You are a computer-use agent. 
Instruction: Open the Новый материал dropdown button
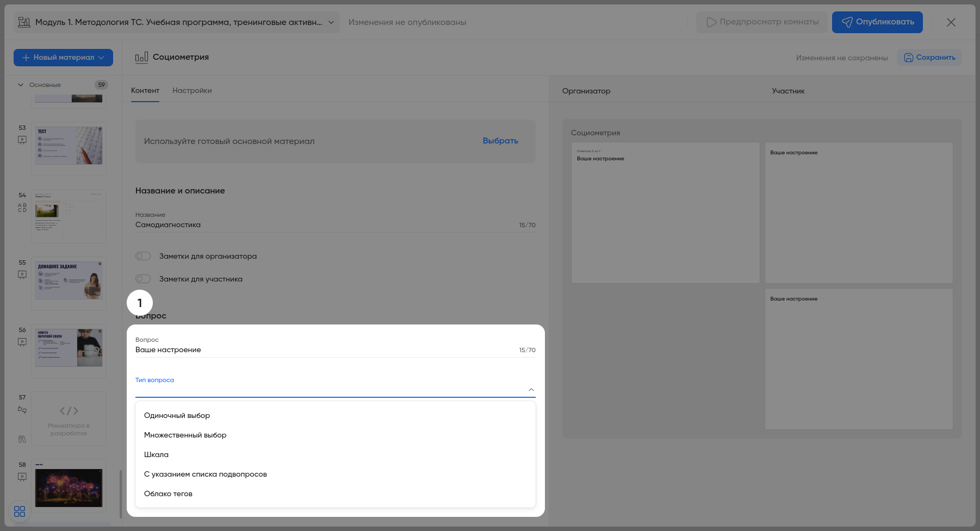point(63,58)
